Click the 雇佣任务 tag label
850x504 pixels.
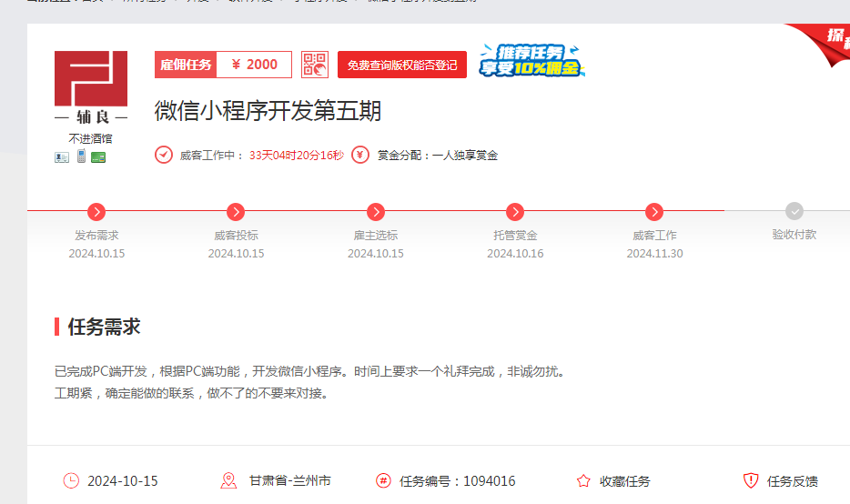[x=186, y=65]
